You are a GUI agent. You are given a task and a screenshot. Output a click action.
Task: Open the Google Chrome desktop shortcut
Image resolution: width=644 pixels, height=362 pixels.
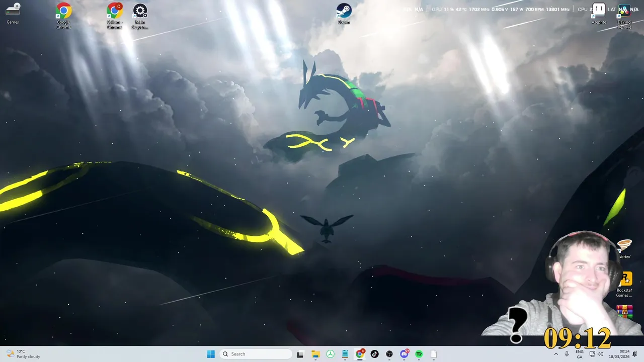point(63,16)
